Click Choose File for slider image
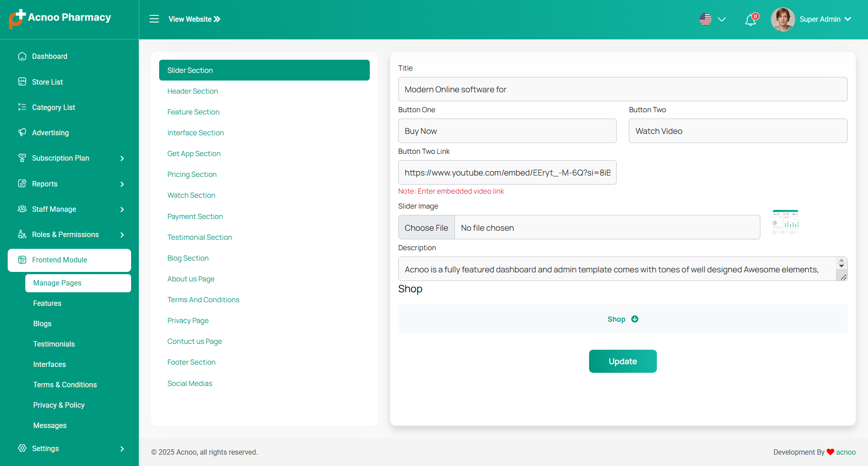The height and width of the screenshot is (466, 868). 426,228
